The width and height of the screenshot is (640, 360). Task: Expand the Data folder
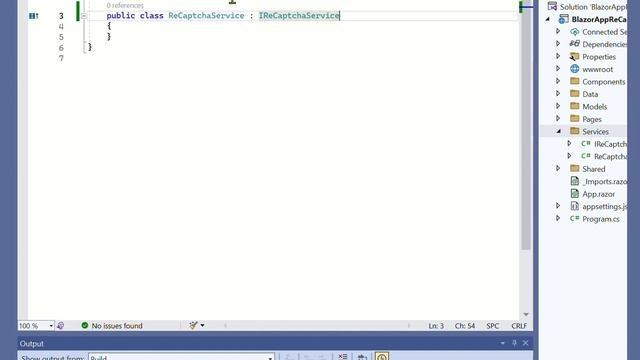[558, 93]
